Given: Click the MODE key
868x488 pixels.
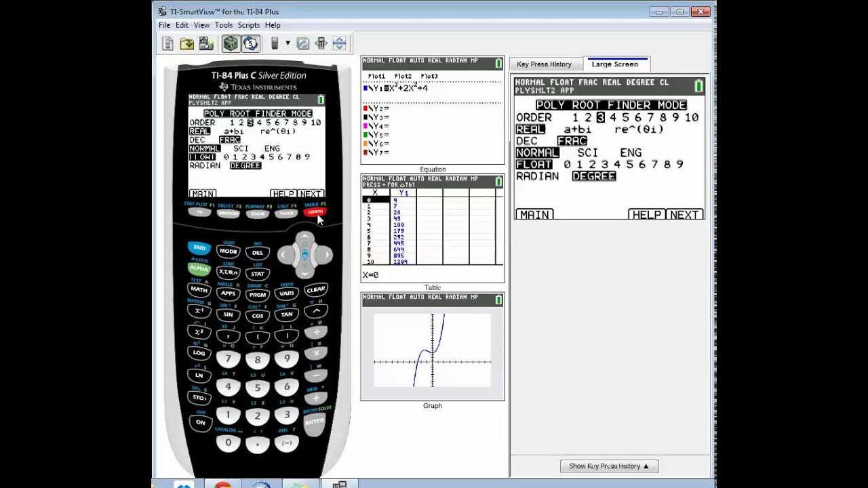Looking at the screenshot, I should point(228,251).
